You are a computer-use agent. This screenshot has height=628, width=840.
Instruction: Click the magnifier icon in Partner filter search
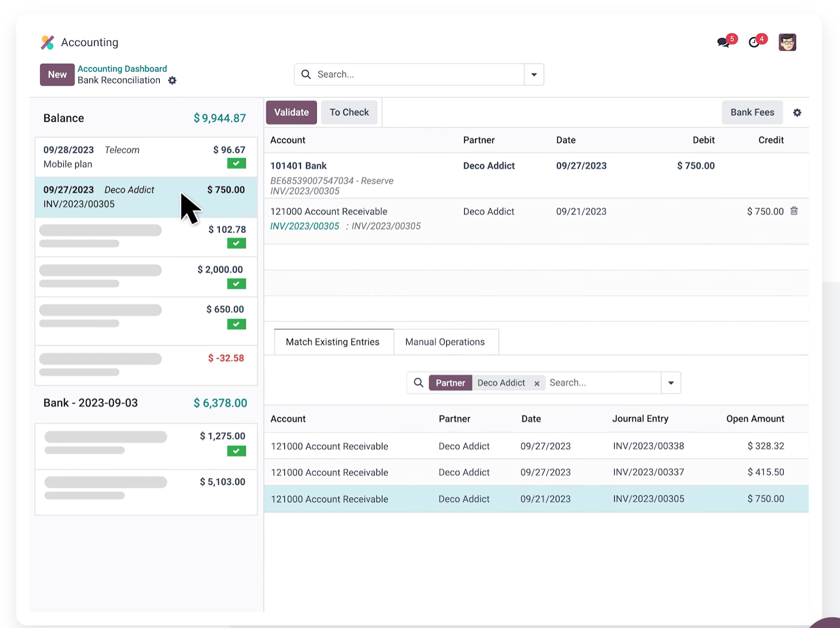tap(418, 383)
